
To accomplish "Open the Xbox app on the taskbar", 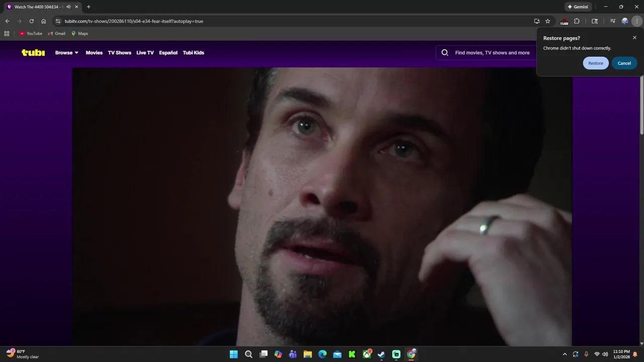I will click(367, 354).
